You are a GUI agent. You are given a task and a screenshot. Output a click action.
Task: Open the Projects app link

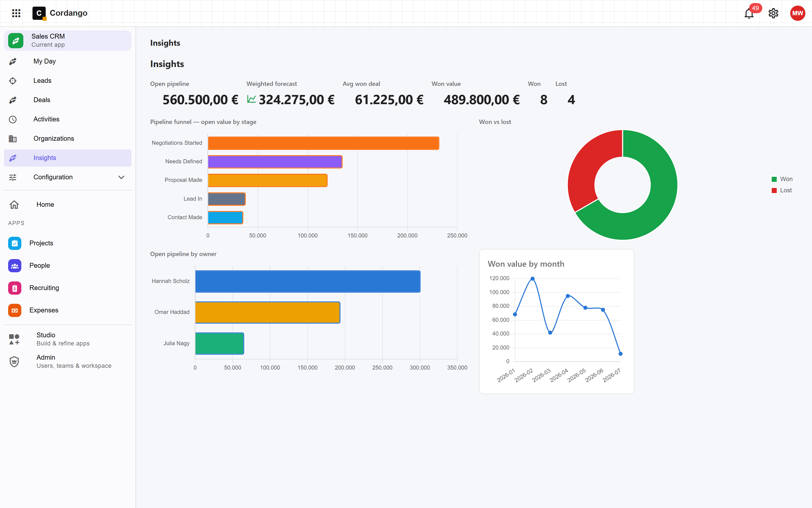67,243
